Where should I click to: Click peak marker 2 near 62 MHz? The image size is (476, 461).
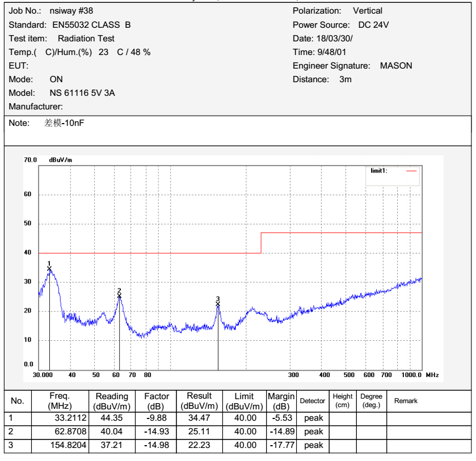tap(119, 295)
